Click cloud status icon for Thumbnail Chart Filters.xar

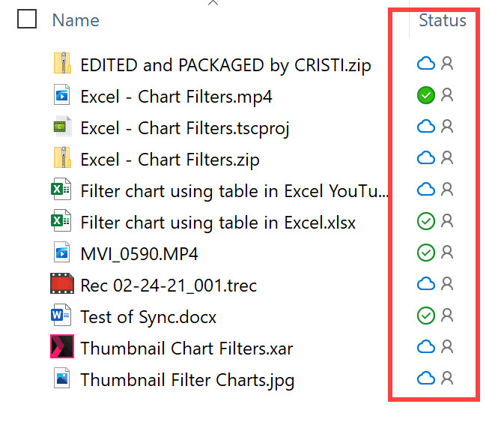point(426,347)
